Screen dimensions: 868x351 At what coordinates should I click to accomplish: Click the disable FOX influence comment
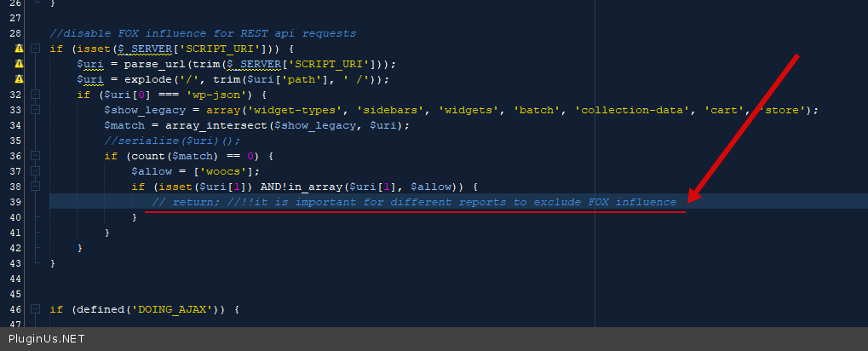(203, 33)
